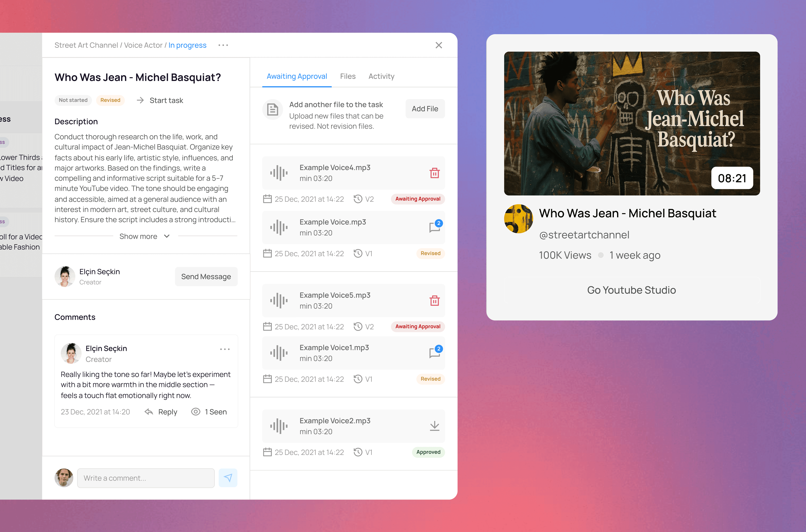This screenshot has height=532, width=806.
Task: Open the Basquiat video thumbnail
Action: pyautogui.click(x=631, y=123)
